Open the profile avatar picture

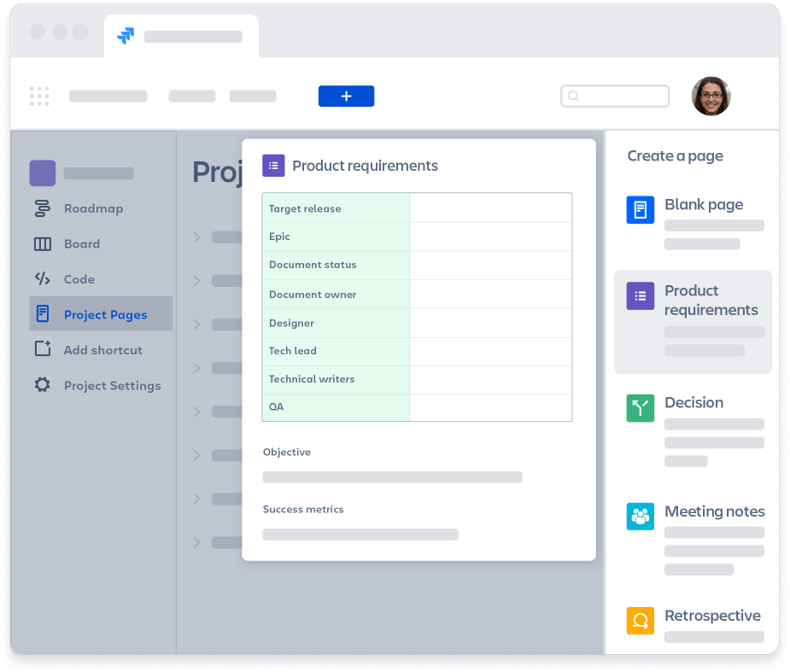click(x=711, y=96)
